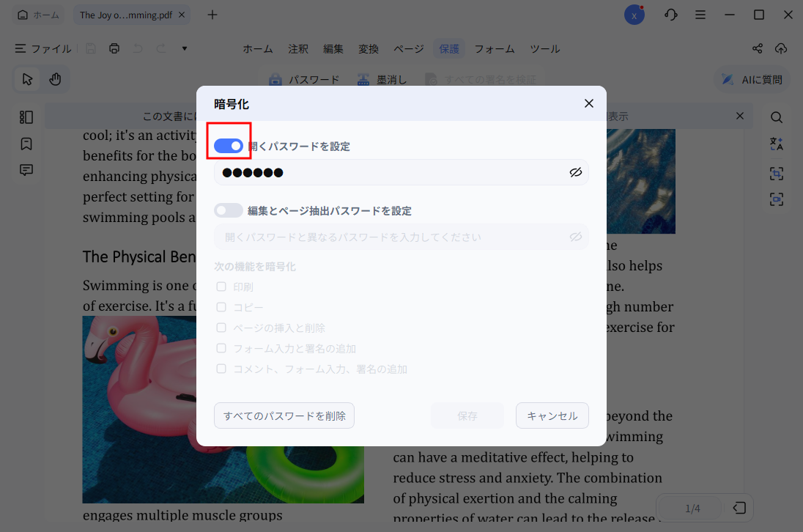The height and width of the screenshot is (532, 803).
Task: Select the screen recording tool
Action: tap(777, 199)
